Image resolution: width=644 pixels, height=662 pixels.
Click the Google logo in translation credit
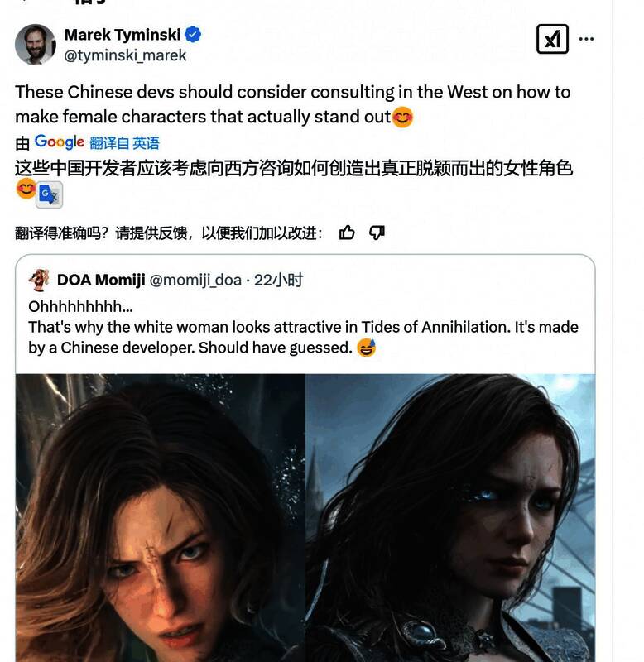pos(60,142)
